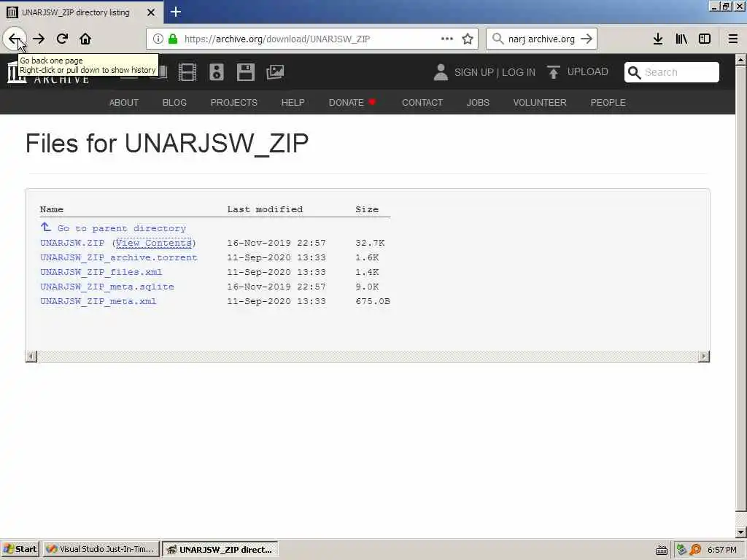The image size is (747, 560).
Task: Click the orange magnifier tray icon
Action: pos(695,550)
